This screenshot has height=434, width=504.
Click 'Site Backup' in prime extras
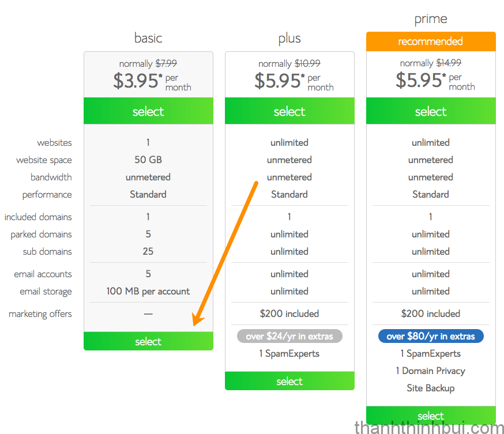click(x=431, y=388)
